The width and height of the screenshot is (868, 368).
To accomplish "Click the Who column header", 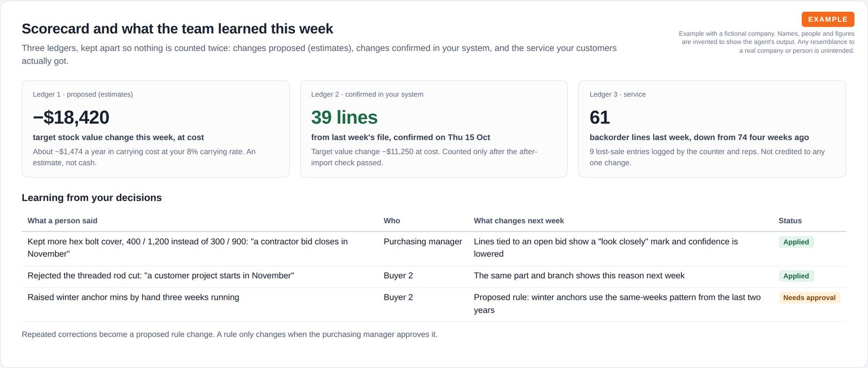I will [392, 221].
